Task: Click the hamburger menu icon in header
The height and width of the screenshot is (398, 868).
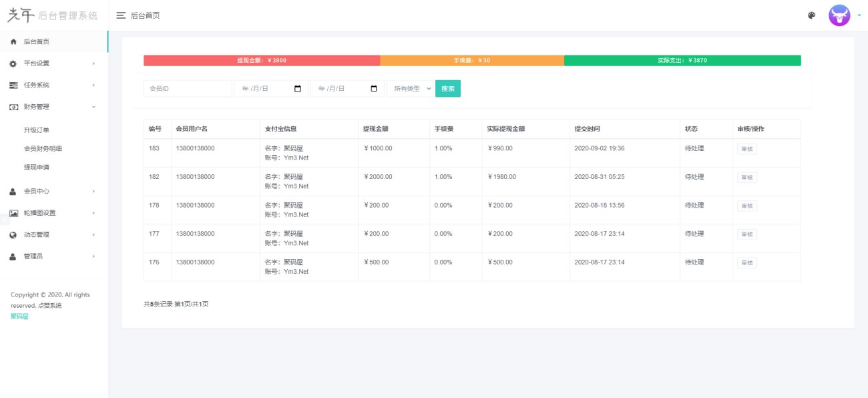Action: 121,15
